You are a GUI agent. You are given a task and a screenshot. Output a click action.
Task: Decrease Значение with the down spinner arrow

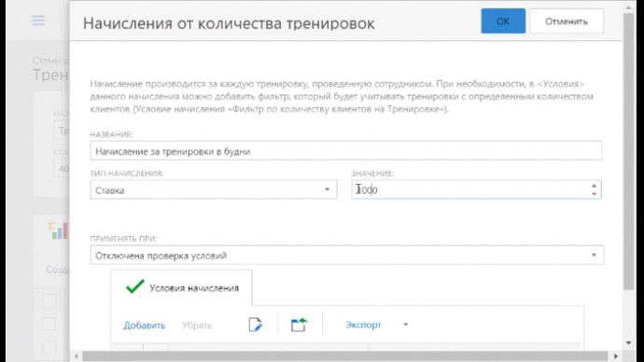(x=594, y=193)
